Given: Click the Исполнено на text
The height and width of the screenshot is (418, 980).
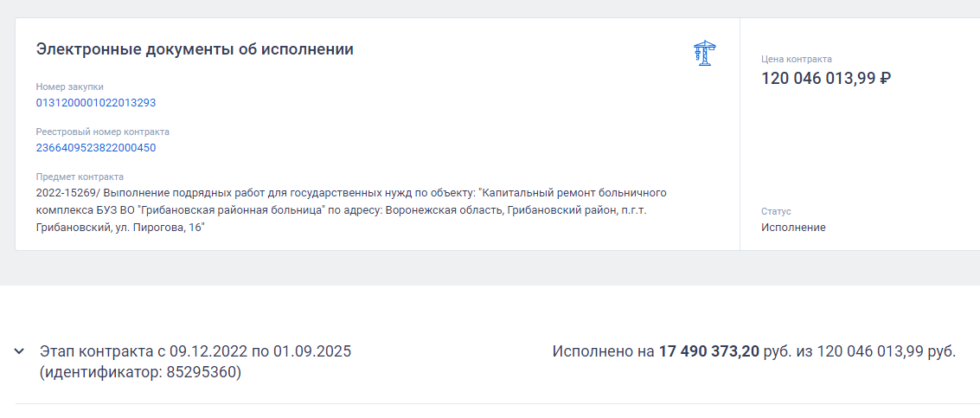Looking at the screenshot, I should point(603,352).
